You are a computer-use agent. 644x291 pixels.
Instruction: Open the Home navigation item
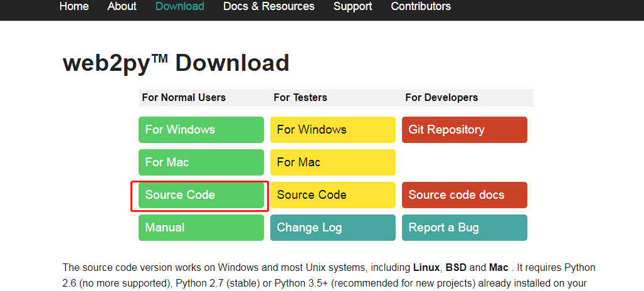74,6
